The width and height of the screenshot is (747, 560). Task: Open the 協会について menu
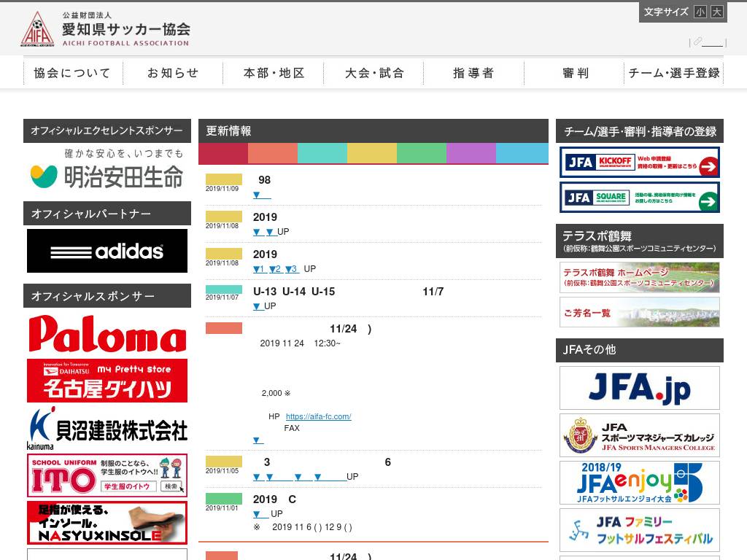tap(73, 73)
